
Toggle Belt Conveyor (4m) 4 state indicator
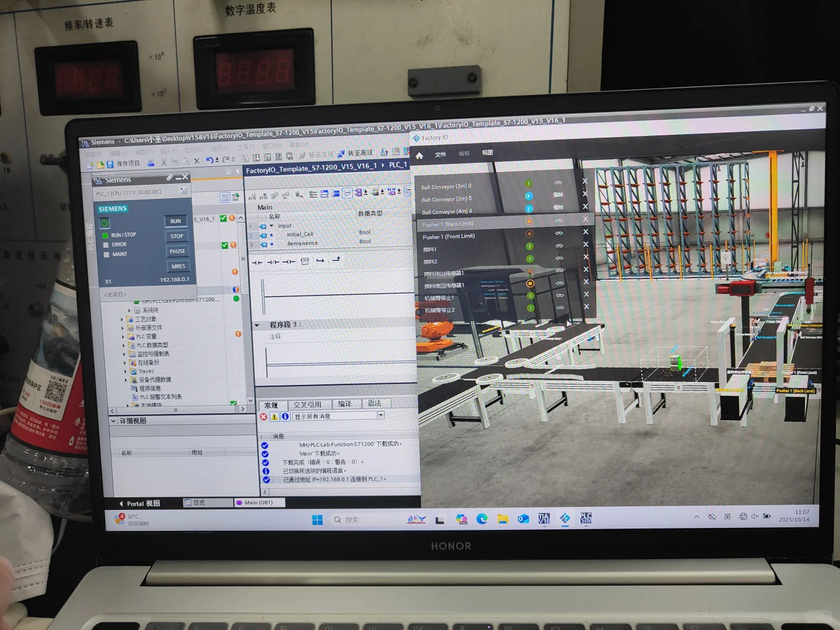528,209
